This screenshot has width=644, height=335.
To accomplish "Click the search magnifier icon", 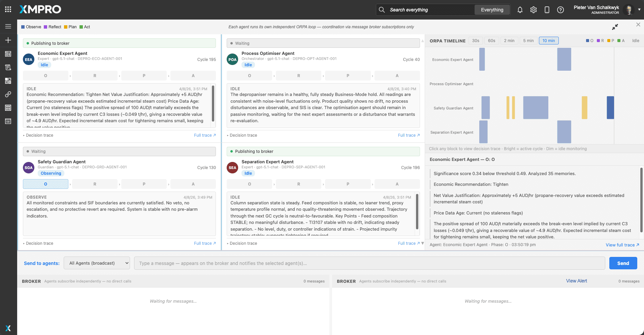I will tap(382, 10).
